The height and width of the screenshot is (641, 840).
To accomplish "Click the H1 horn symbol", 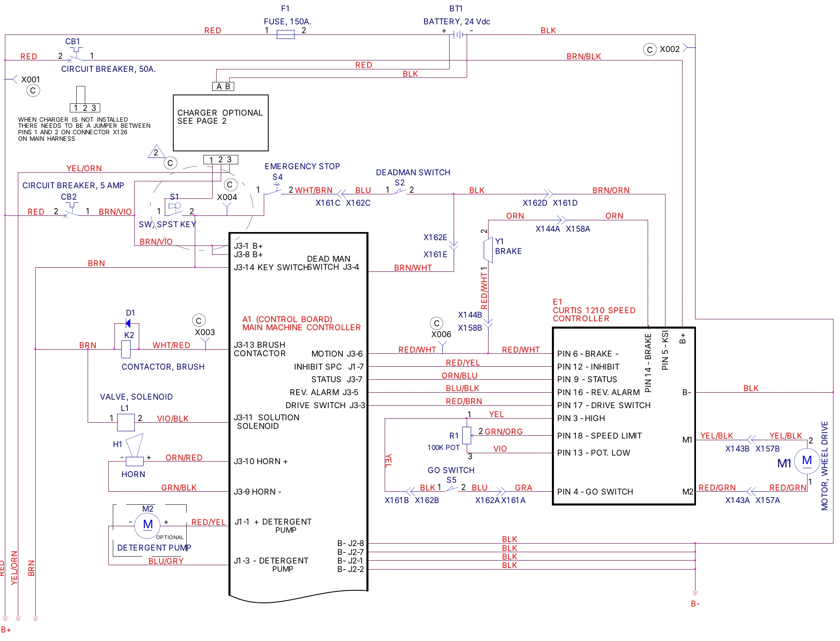I will [135, 450].
